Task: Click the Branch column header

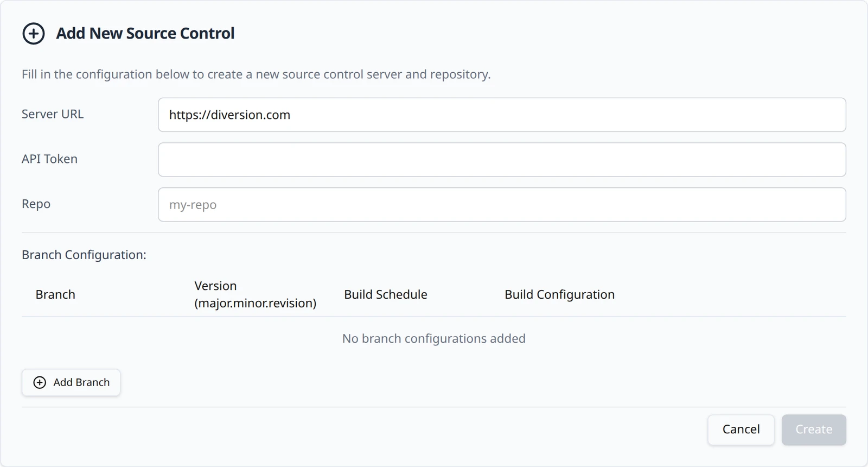Action: click(55, 294)
